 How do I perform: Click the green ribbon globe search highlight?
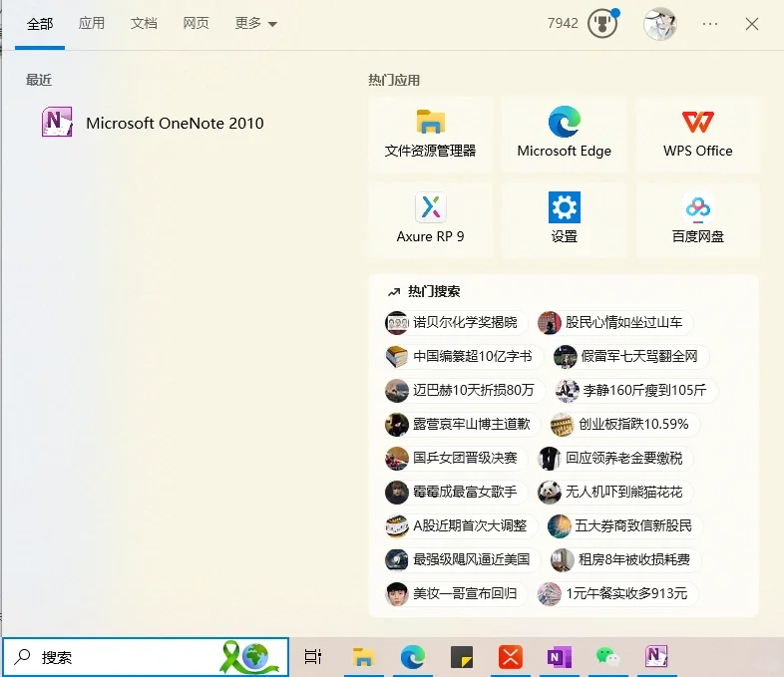click(248, 656)
